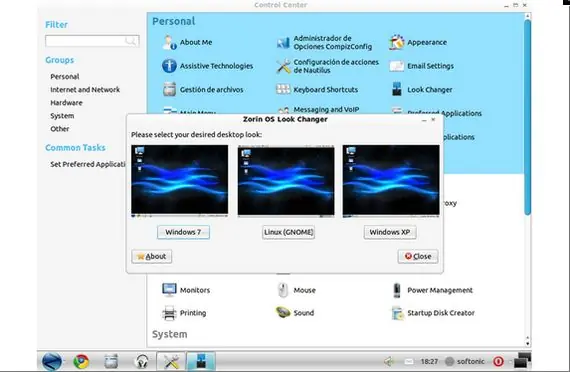This screenshot has width=570, height=372.
Task: Click the mail tray icon
Action: coord(409,361)
